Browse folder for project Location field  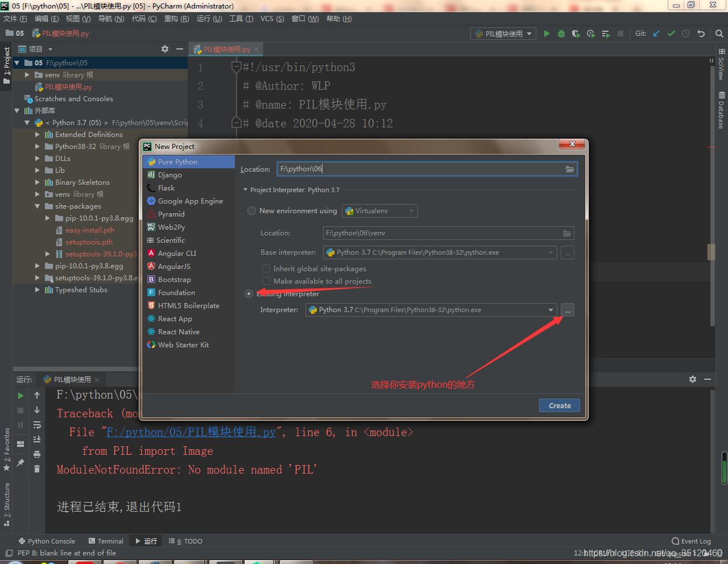569,169
